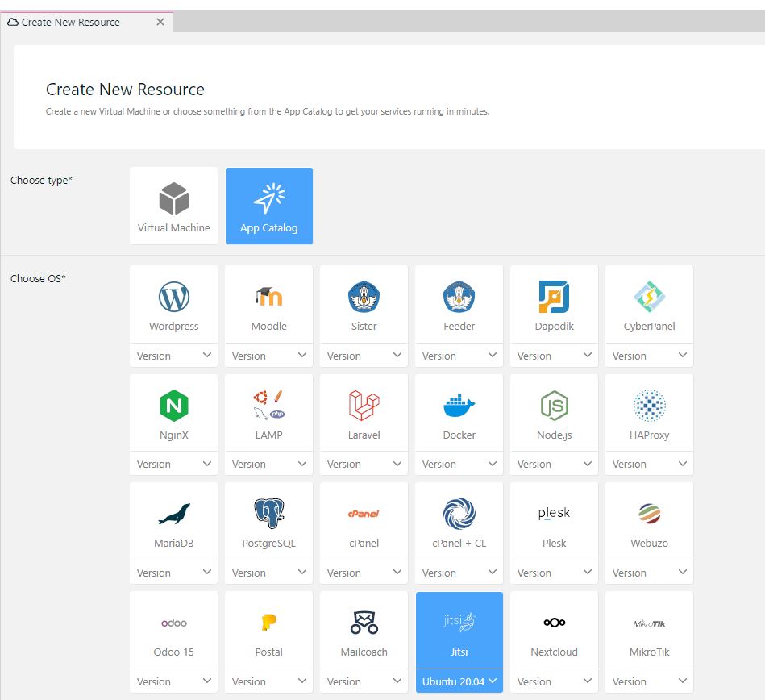Choose Virtual Machine resource type
Viewport: 765px width, 700px height.
(x=173, y=206)
